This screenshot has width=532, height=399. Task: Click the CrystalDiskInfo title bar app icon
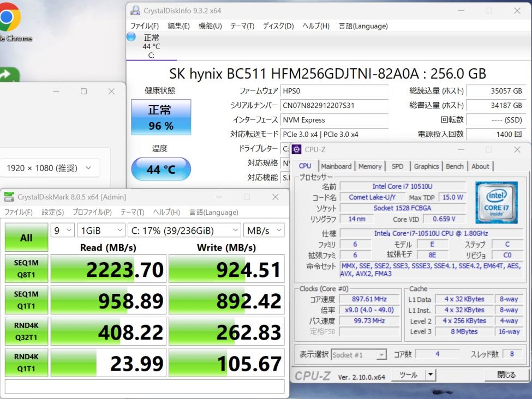(x=135, y=10)
